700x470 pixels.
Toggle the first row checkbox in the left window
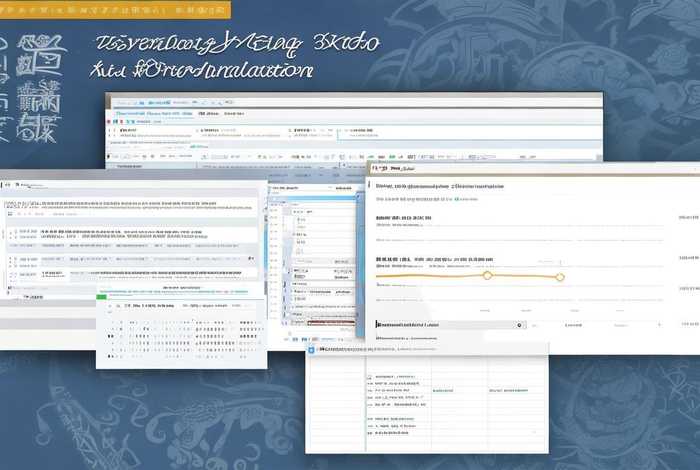(13, 233)
